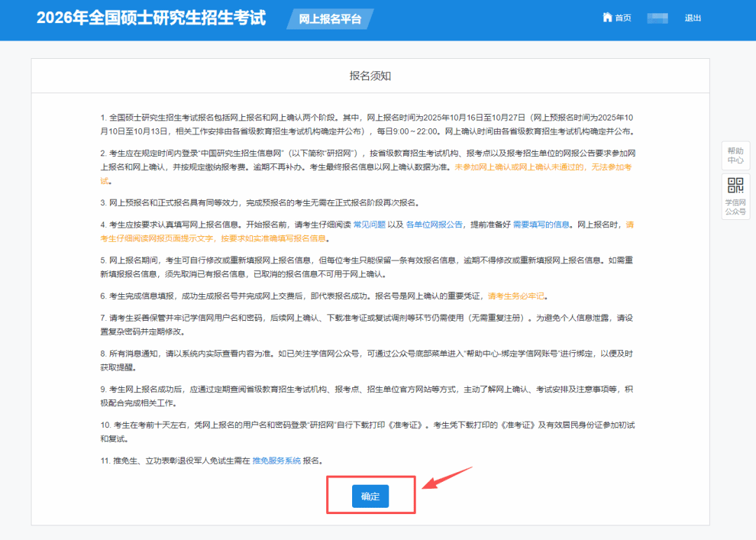756x540 pixels.
Task: Click the 学信网公众号 label
Action: coord(735,207)
